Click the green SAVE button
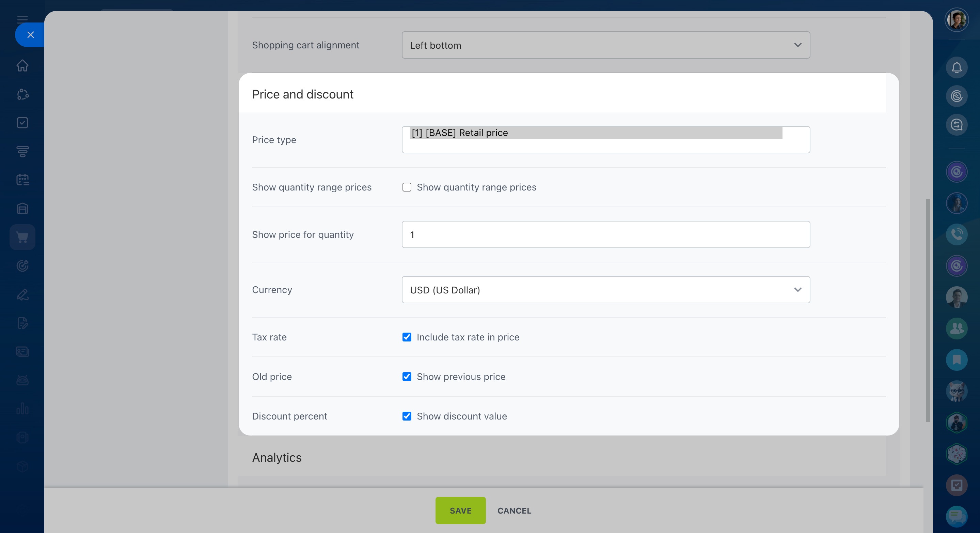 point(460,511)
